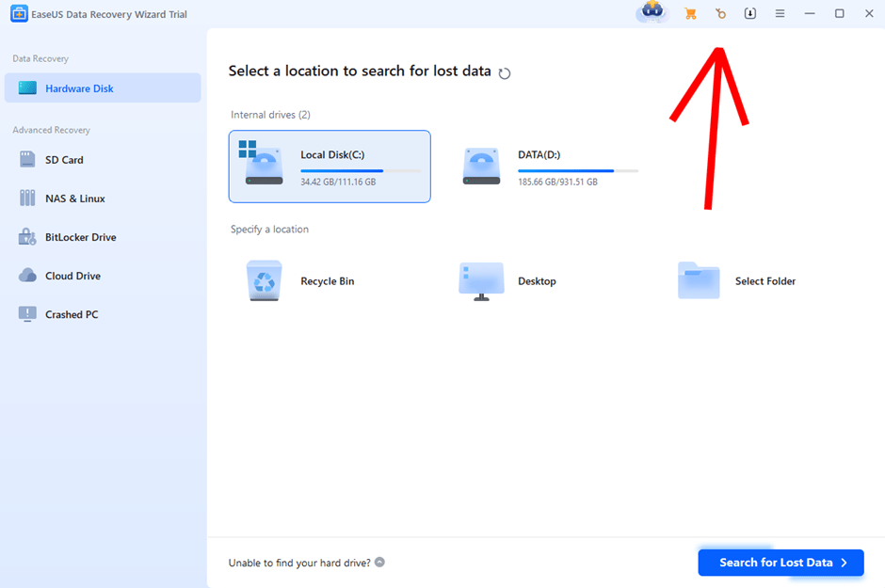The height and width of the screenshot is (588, 885).
Task: Click the DATA(D:) drive icon
Action: (481, 167)
